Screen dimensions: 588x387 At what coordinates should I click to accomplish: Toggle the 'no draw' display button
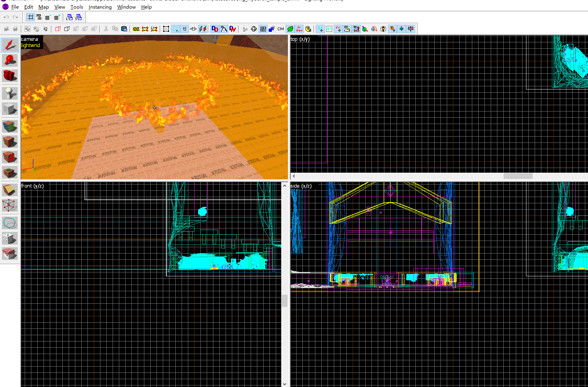[299, 29]
